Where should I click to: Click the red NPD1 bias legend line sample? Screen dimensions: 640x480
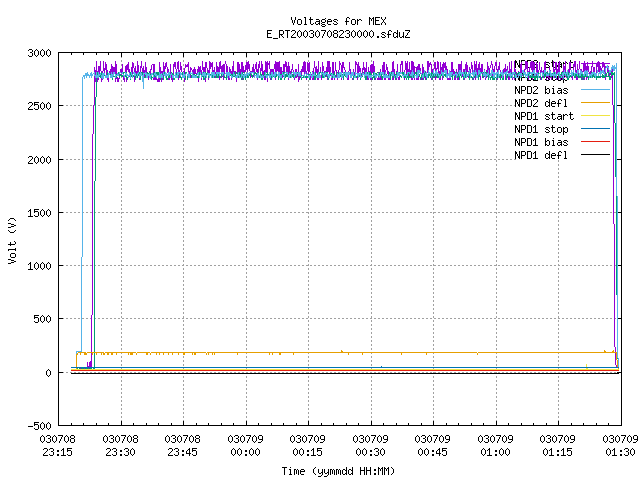(x=595, y=142)
